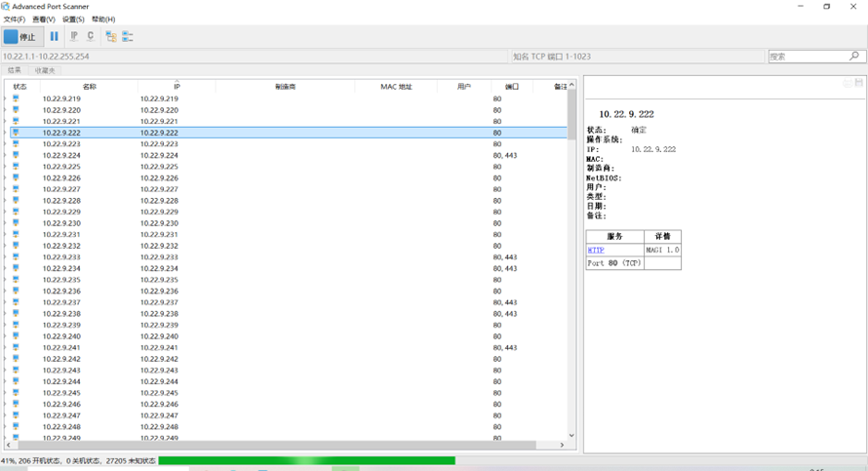Click the Advanced Port Scanner title bar icon
Image resolution: width=868 pixels, height=471 pixels.
pyautogui.click(x=6, y=6)
